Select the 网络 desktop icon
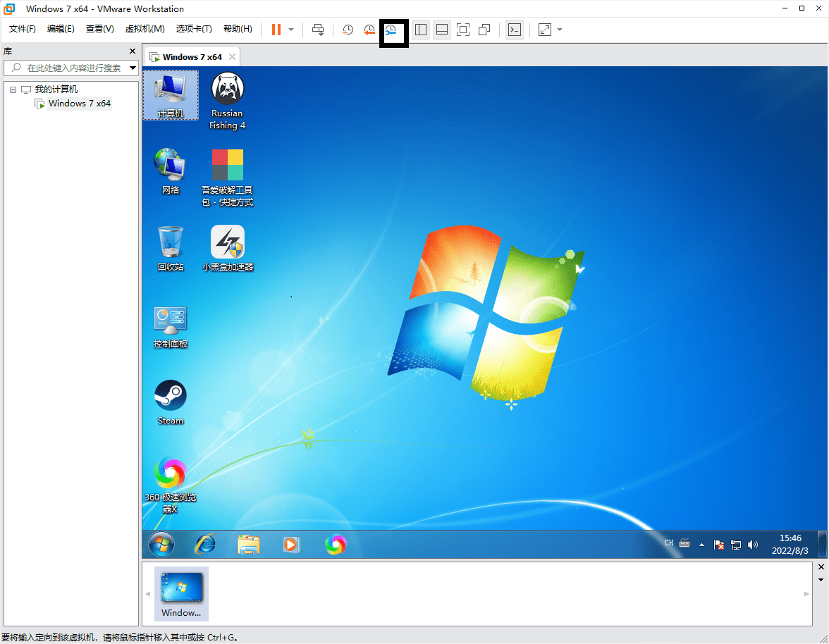This screenshot has width=829, height=644. coord(171,171)
